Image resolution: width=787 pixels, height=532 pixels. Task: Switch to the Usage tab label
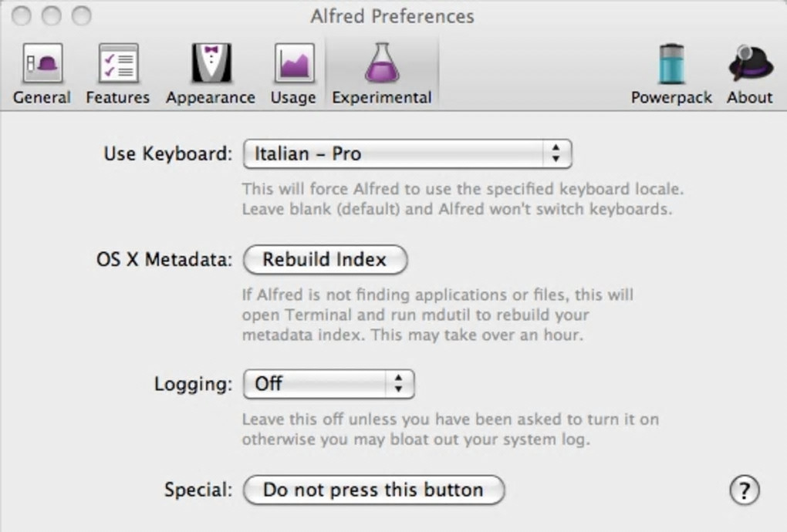[293, 98]
